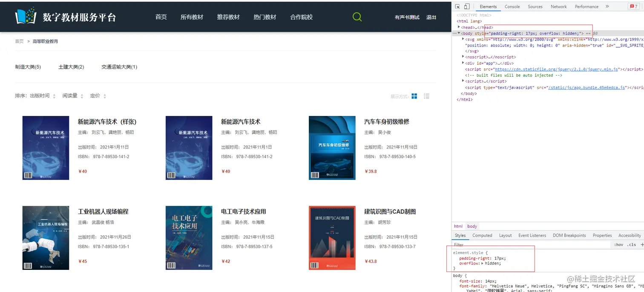Activate DevTools inspect element picker

coord(457,6)
